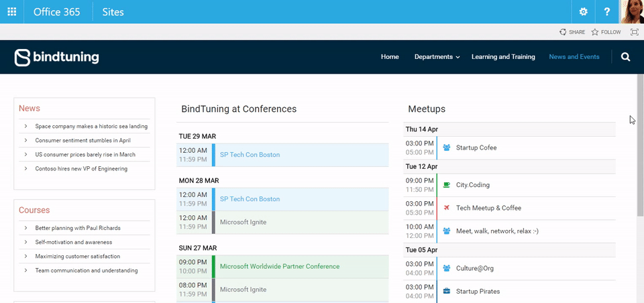The image size is (644, 303).
Task: Click the Tue 12 Apr date header
Action: (x=421, y=167)
